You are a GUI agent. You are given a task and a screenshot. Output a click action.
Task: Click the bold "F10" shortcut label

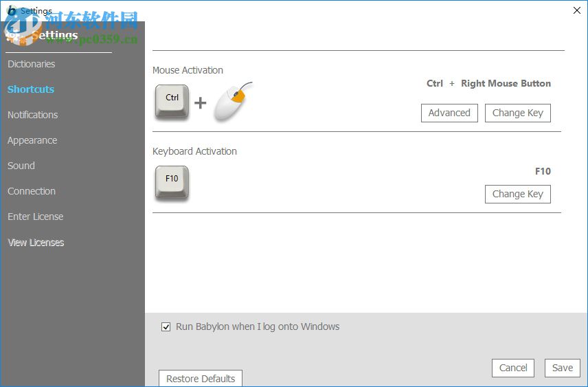[x=543, y=171]
